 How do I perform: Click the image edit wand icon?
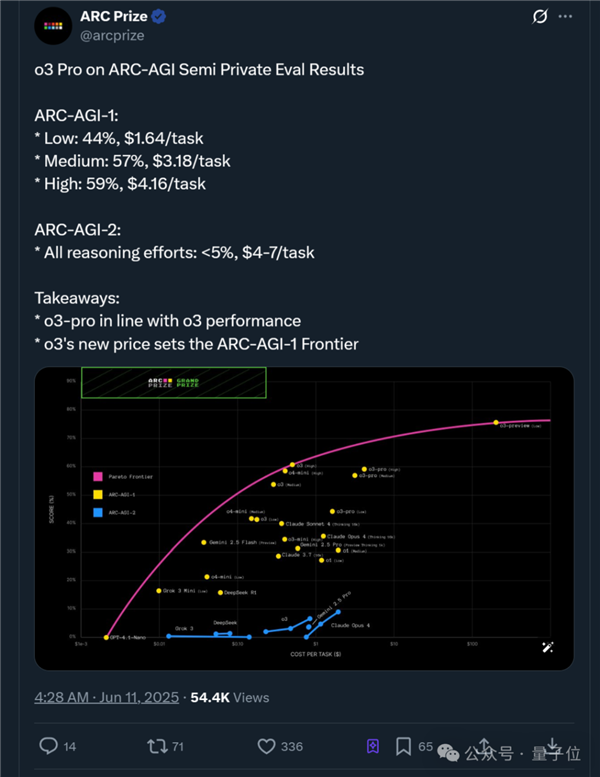(x=548, y=647)
